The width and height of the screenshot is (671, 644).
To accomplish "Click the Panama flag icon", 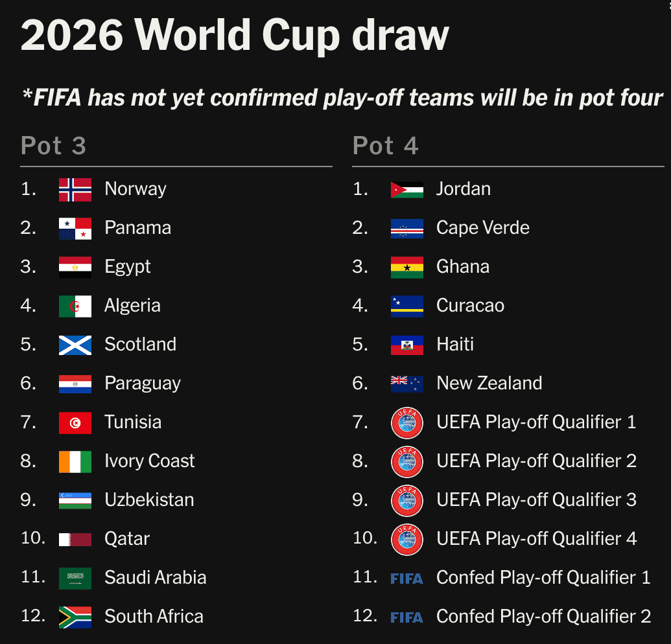I will point(75,228).
